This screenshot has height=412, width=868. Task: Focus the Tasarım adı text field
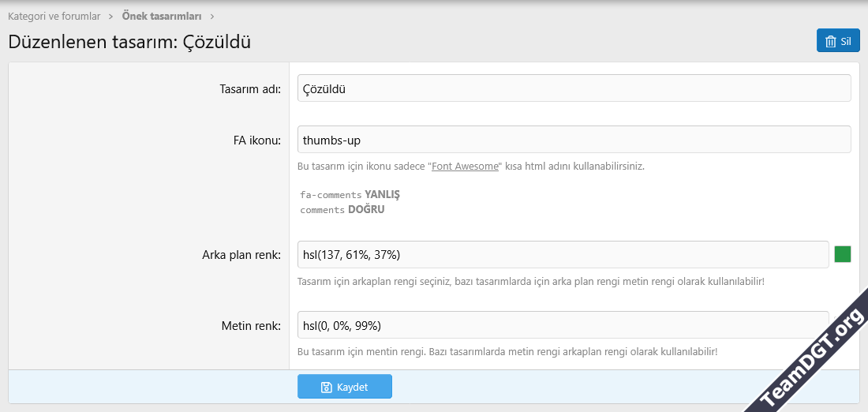(574, 88)
